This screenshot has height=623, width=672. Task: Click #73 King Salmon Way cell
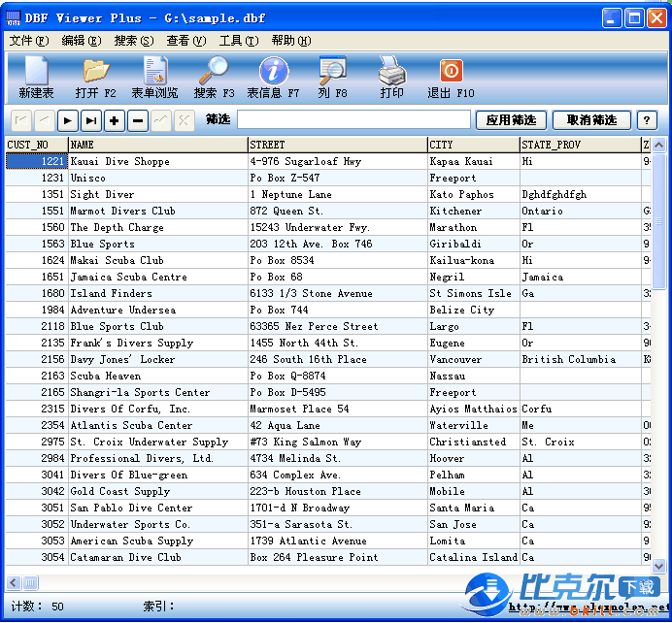pyautogui.click(x=338, y=442)
